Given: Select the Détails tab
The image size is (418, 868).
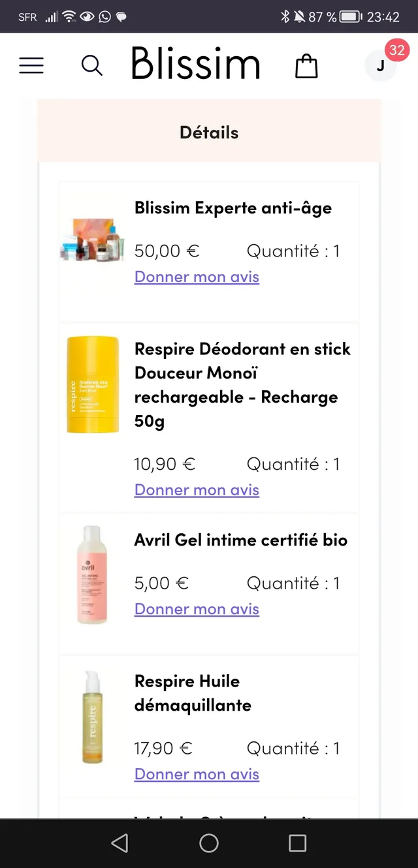Looking at the screenshot, I should tap(209, 131).
